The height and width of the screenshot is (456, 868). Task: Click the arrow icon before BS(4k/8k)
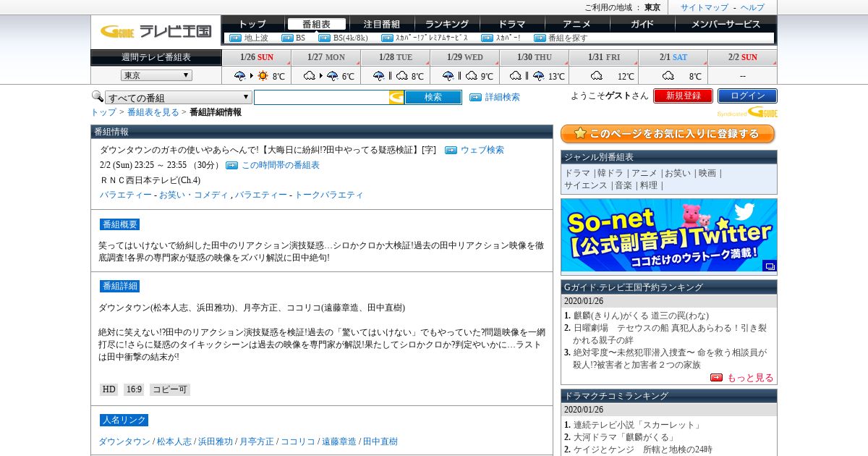tap(324, 38)
